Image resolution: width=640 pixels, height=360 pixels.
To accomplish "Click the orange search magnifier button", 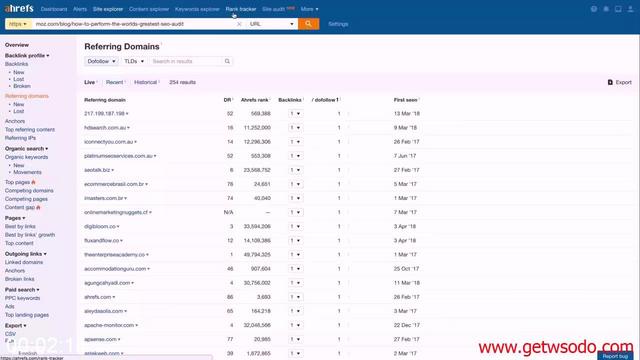I will [x=308, y=24].
